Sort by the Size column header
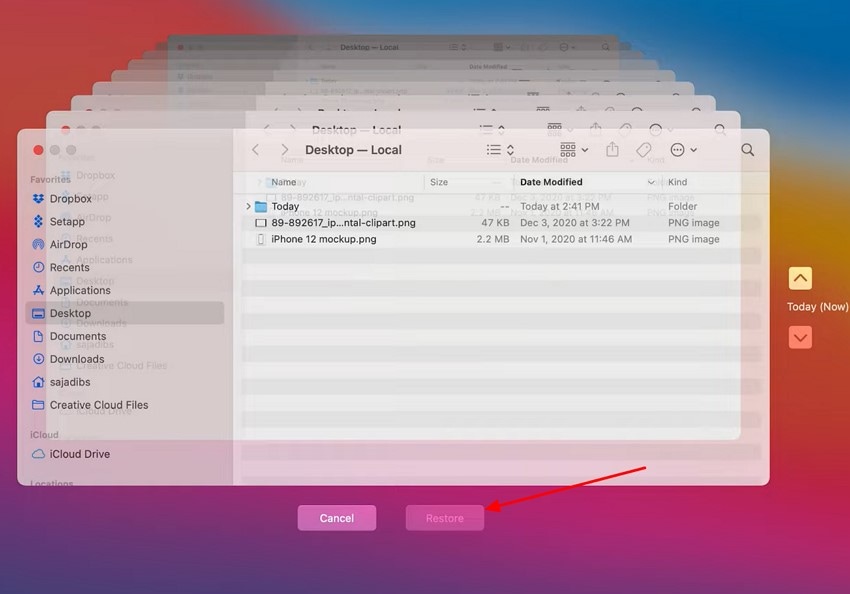850x594 pixels. click(439, 182)
